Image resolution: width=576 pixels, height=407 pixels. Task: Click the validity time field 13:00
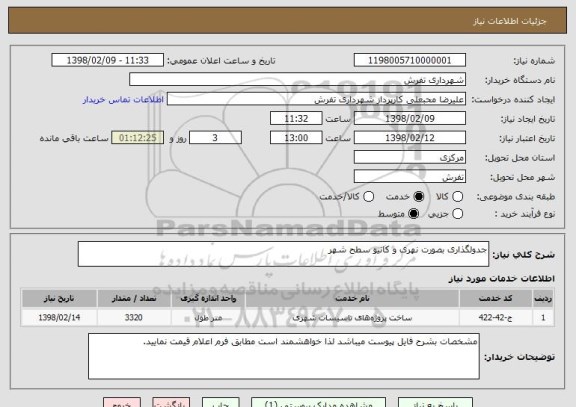tap(296, 138)
